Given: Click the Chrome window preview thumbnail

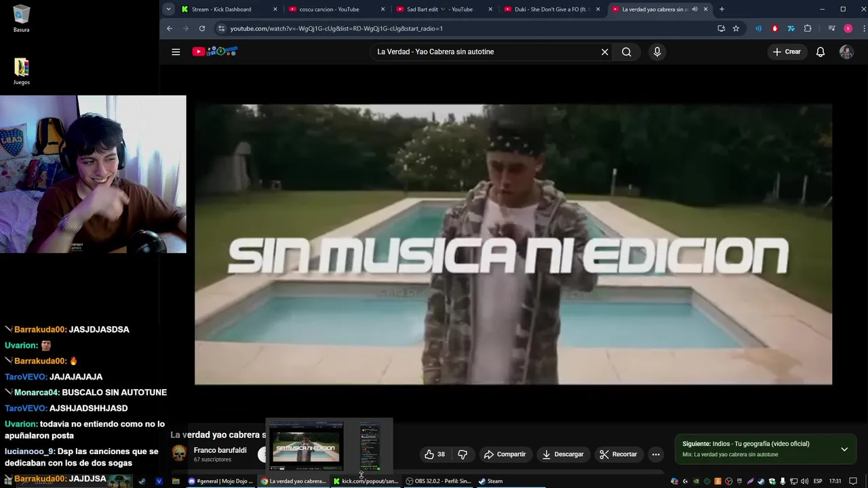Looking at the screenshot, I should click(x=306, y=447).
